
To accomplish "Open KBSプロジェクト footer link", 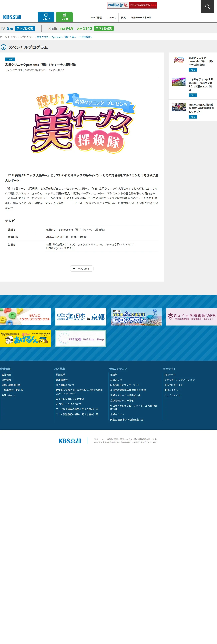I will (174, 385).
